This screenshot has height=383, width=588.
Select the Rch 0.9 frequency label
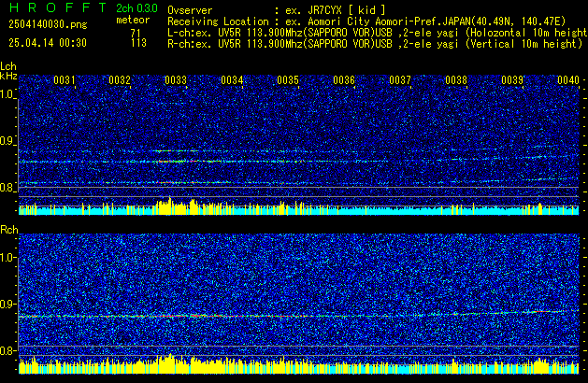coord(7,304)
